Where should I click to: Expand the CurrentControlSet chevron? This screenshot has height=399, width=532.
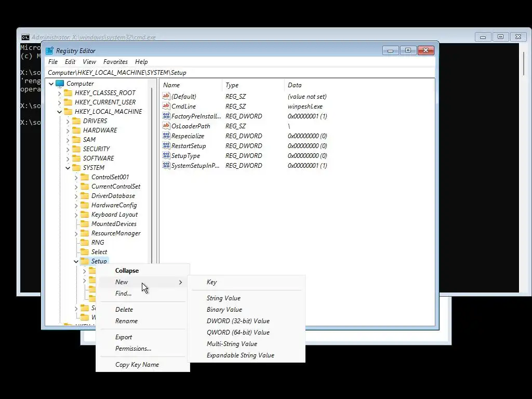tap(76, 187)
